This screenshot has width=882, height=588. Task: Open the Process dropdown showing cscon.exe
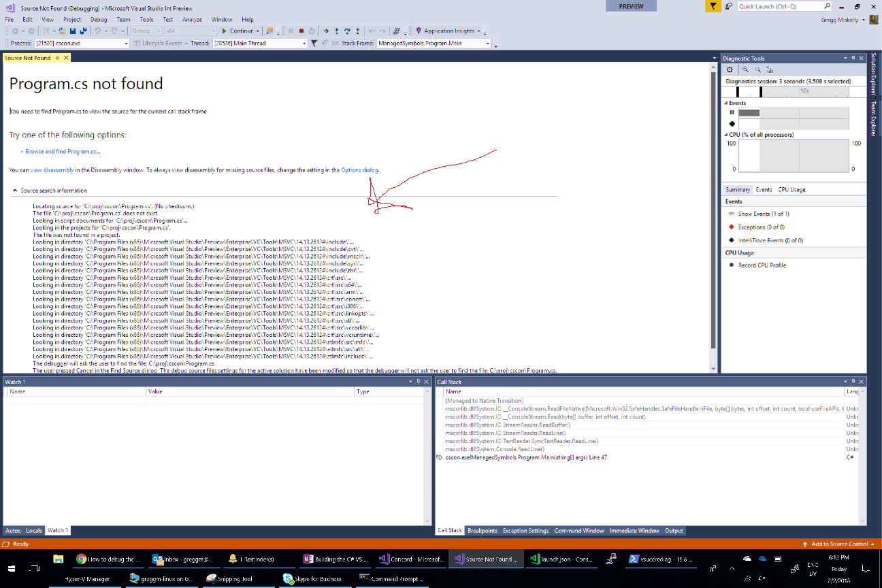(82, 43)
